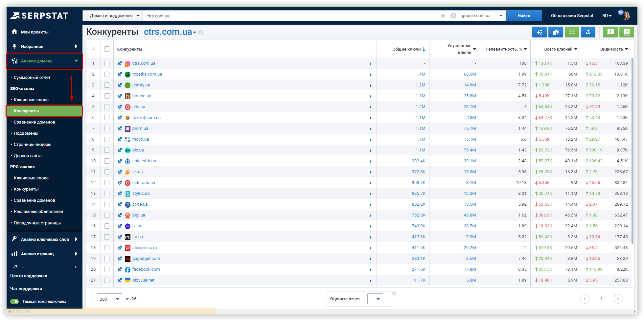Expand the RU language selector
The width and height of the screenshot is (644, 321).
coord(607,16)
